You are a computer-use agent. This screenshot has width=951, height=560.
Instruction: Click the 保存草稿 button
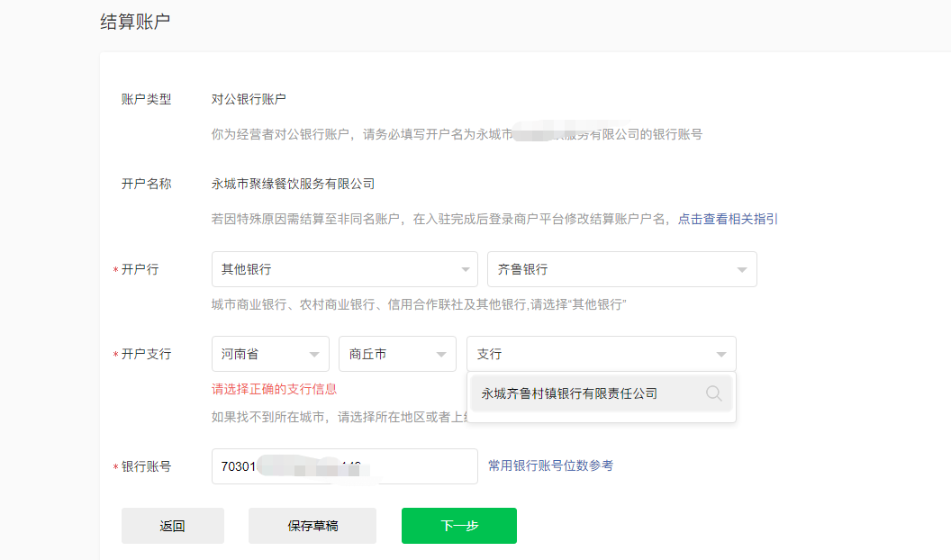click(312, 526)
